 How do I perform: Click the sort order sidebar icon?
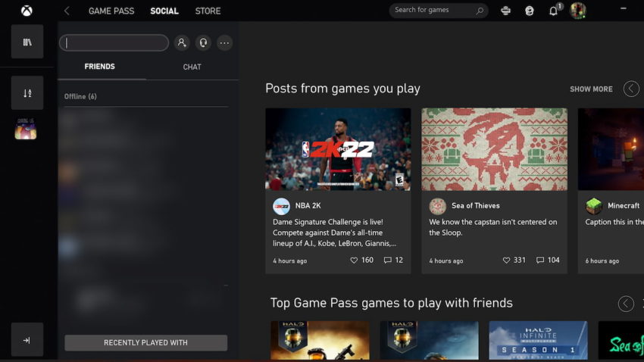[x=27, y=93]
